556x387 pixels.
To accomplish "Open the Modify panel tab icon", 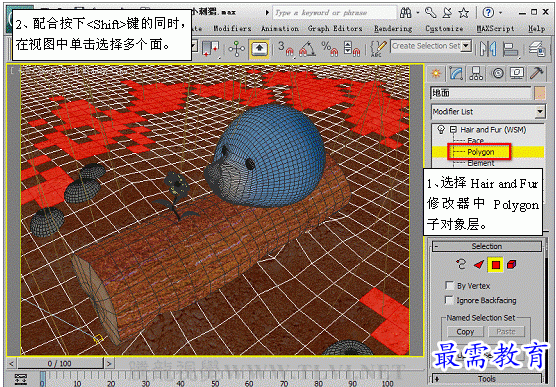I will tap(456, 74).
